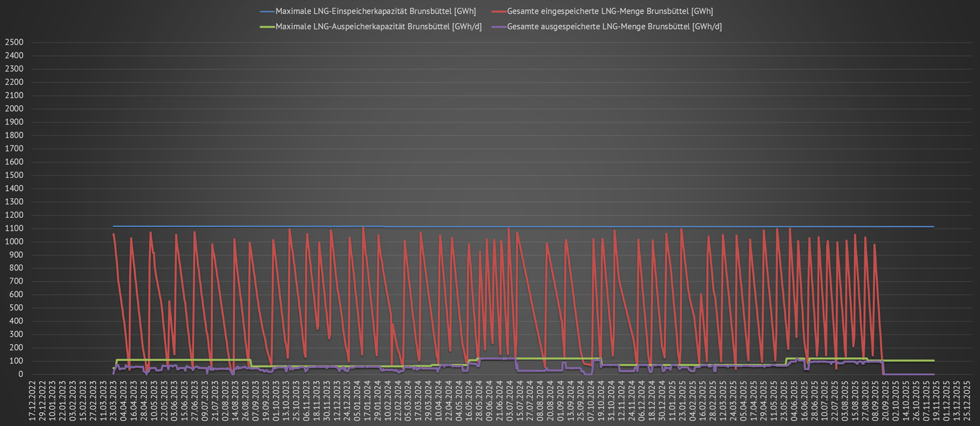Select legend label Maximale LNG-Auspeicherkapazität Brunsbüttel [GWh/d]
This screenshot has width=980, height=426.
click(x=378, y=27)
